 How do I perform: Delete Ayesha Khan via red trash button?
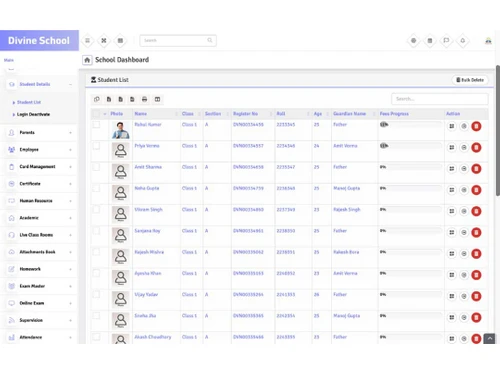point(476,275)
